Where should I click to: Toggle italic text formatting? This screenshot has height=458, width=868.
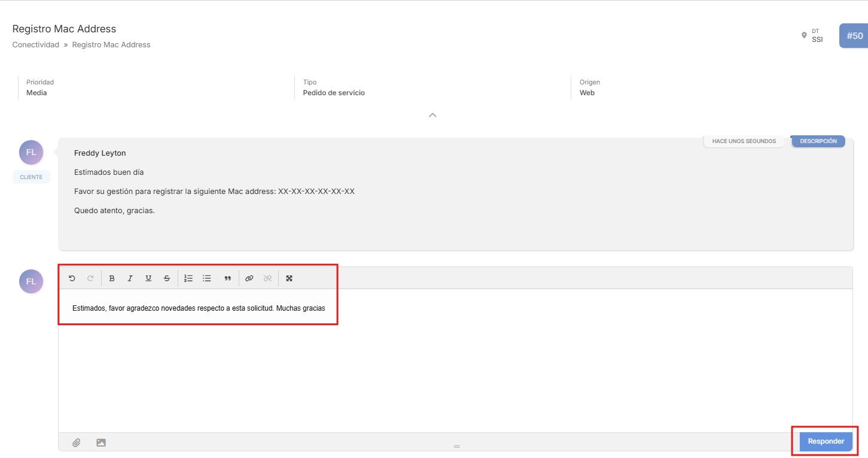[x=130, y=278]
